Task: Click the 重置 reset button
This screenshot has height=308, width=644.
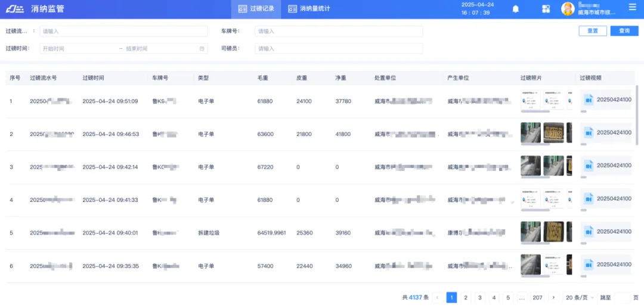Action: [592, 31]
